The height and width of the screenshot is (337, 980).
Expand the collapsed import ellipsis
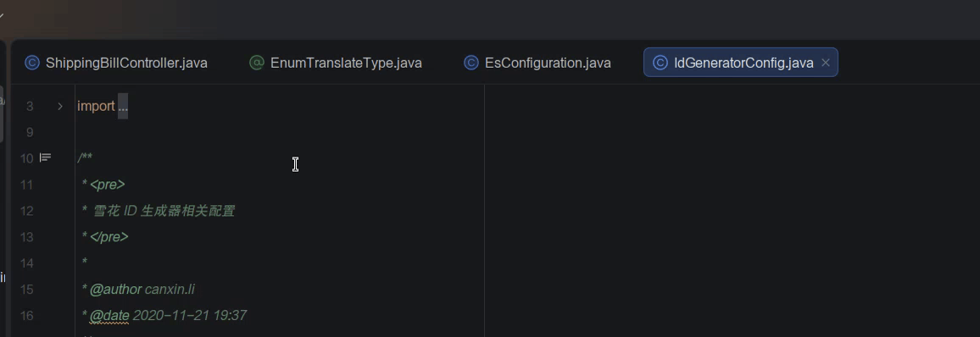122,106
